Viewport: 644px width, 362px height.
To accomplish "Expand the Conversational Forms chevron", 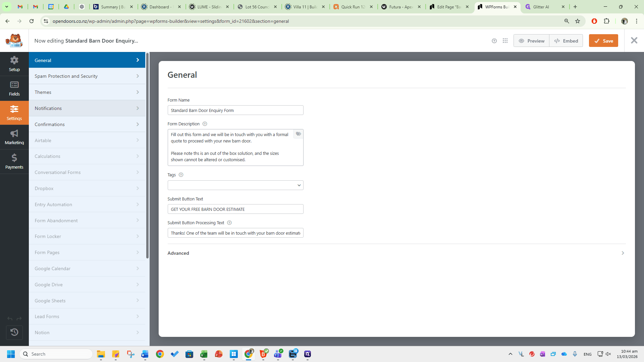I will (x=138, y=172).
